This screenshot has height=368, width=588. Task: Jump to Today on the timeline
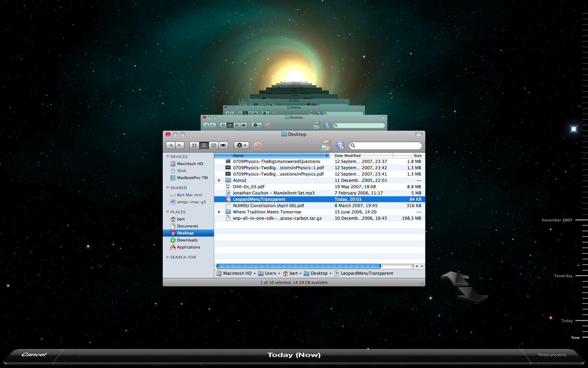567,321
